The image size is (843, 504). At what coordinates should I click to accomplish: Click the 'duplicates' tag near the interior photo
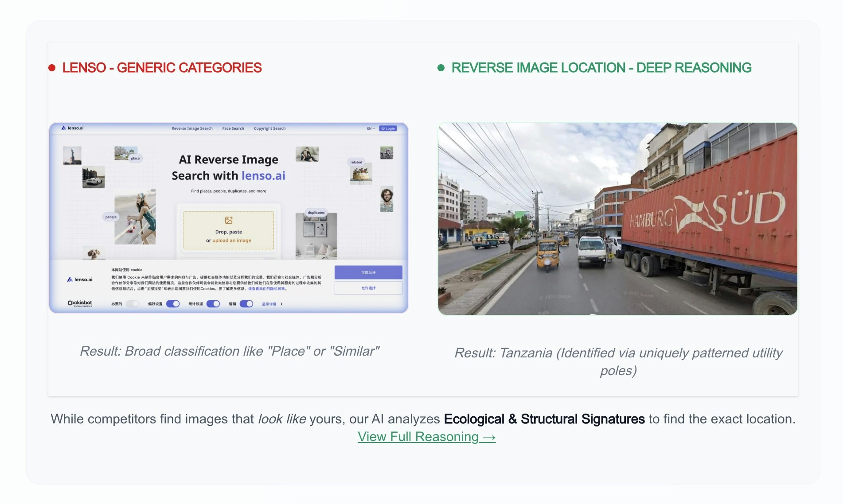(x=316, y=212)
